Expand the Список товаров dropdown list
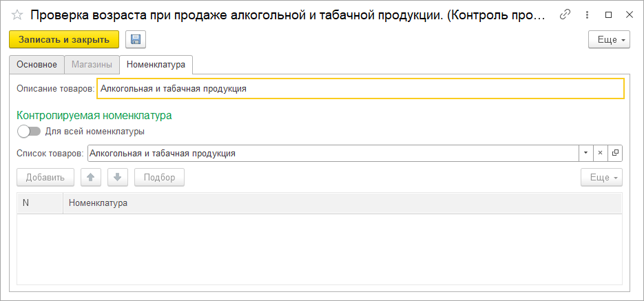Image resolution: width=644 pixels, height=301 pixels. pos(585,153)
